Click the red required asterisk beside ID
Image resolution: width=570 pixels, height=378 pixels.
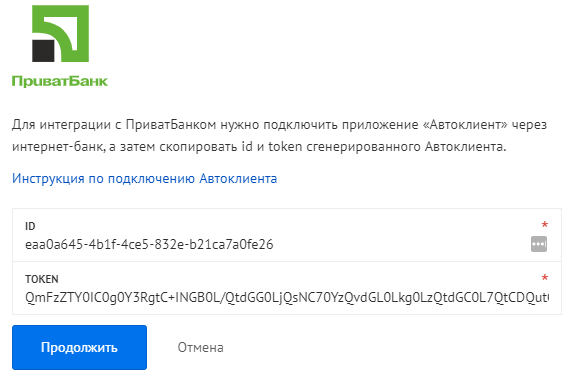545,225
